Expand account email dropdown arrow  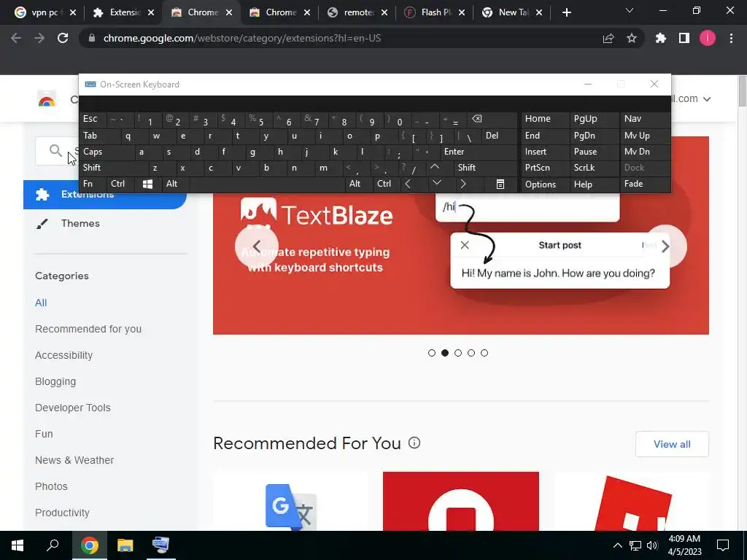[x=707, y=99]
